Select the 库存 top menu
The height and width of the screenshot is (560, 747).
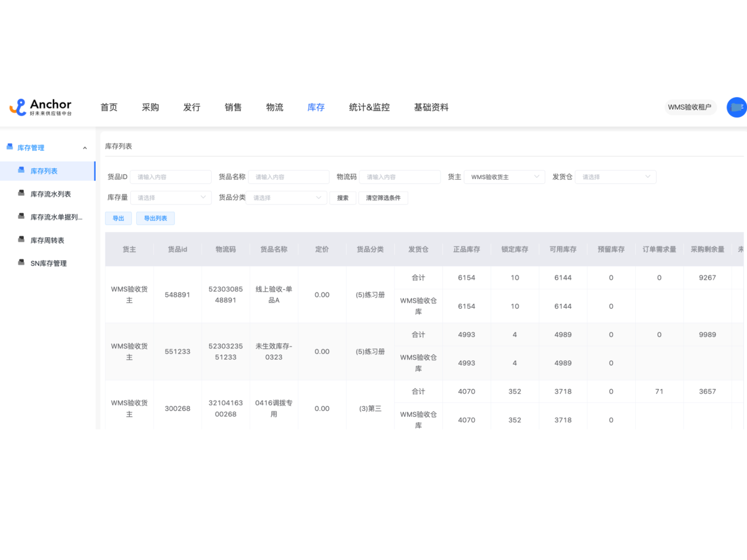[316, 107]
